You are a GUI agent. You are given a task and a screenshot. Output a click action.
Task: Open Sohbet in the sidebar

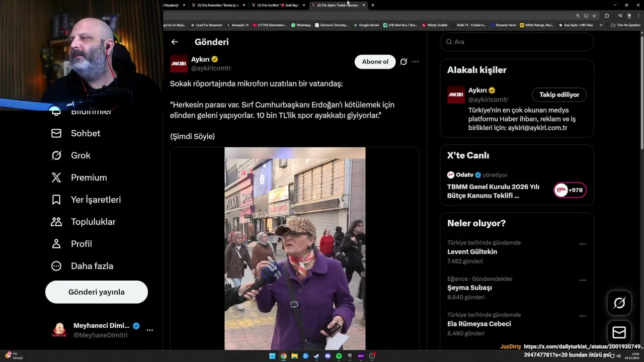coord(76,133)
